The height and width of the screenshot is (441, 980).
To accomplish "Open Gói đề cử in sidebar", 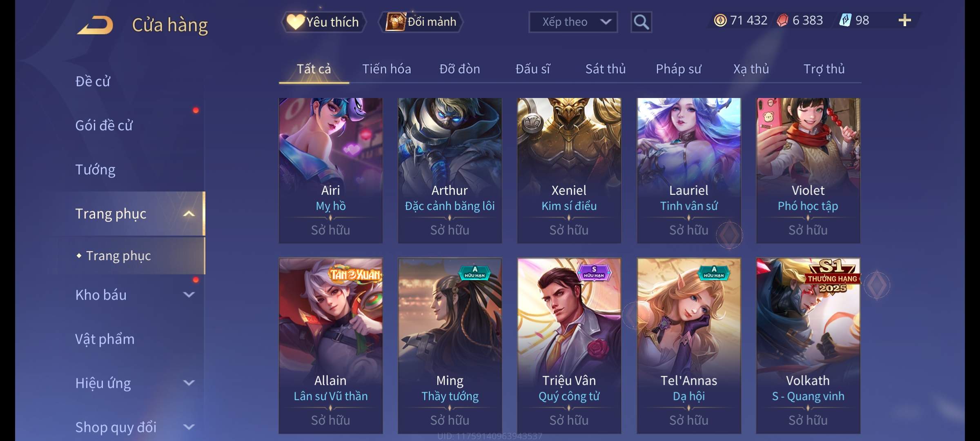I will (x=104, y=125).
